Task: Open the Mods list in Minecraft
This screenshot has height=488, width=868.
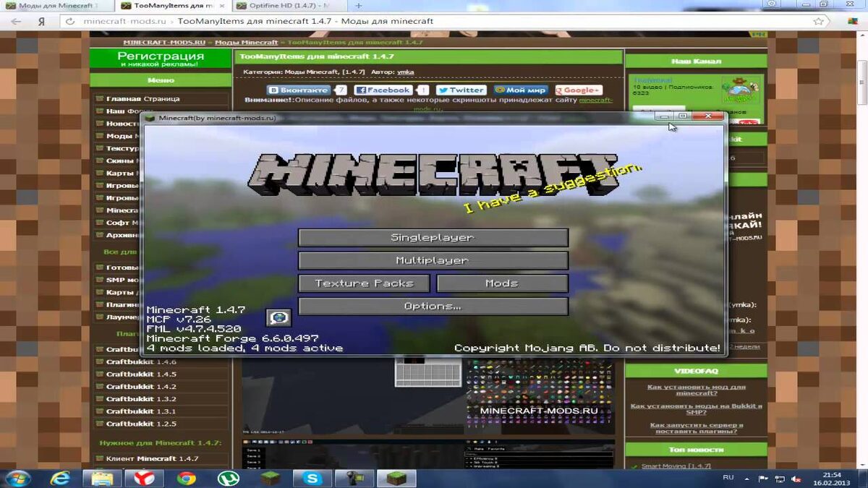Action: [502, 283]
